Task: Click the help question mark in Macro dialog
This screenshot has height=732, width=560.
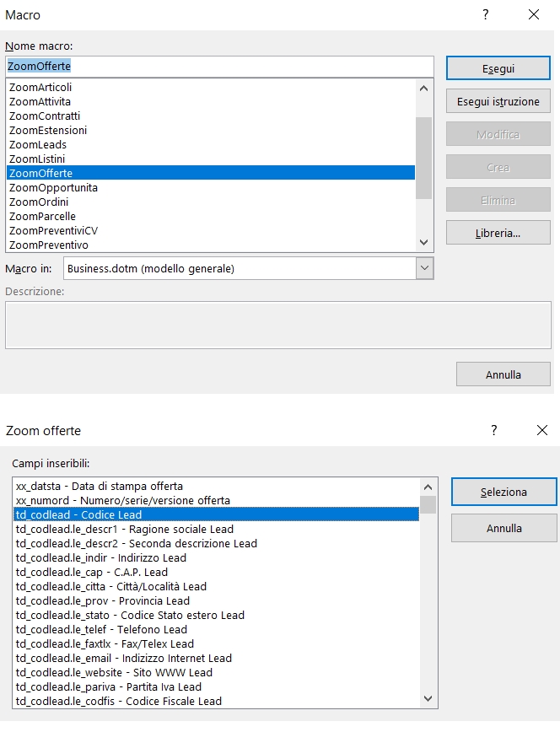Action: (486, 15)
